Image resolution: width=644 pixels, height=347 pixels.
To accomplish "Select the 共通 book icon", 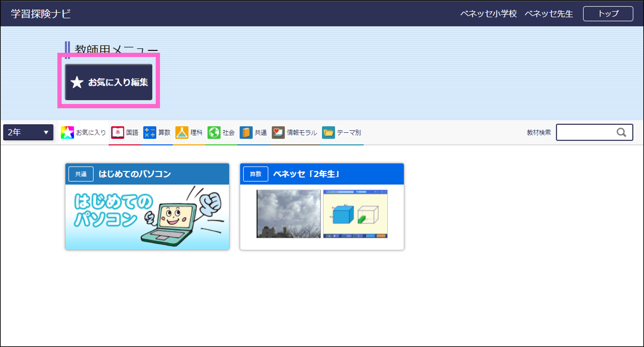I will click(x=246, y=132).
